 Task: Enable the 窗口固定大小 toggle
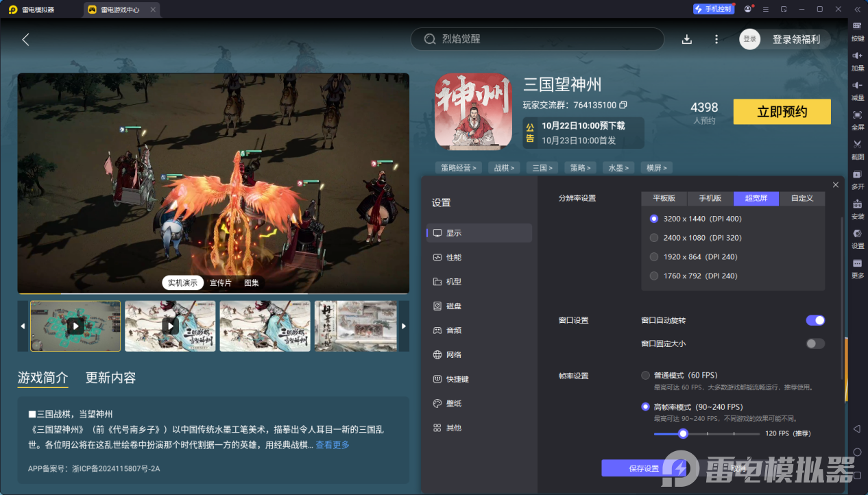815,344
